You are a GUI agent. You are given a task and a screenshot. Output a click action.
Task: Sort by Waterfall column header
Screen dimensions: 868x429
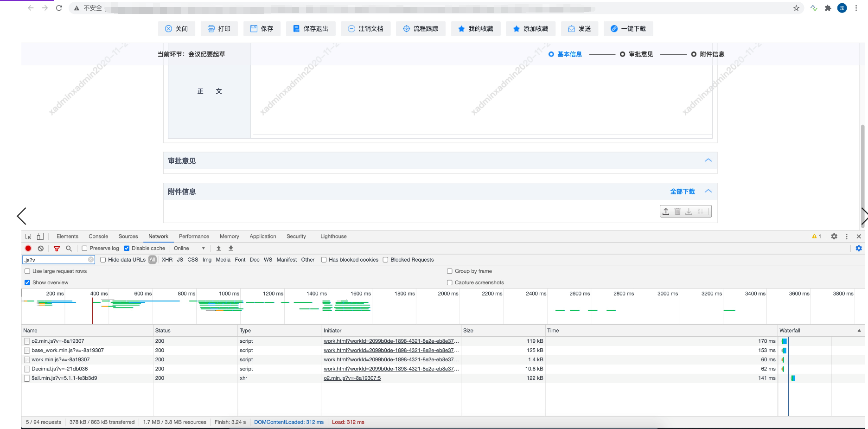coord(821,331)
